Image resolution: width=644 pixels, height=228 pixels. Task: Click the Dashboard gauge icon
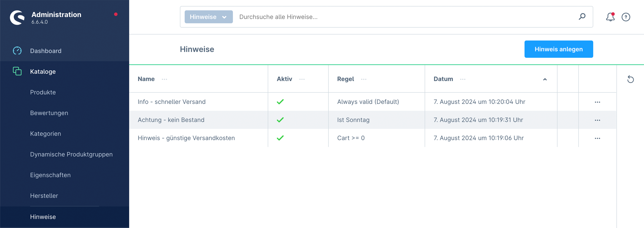click(17, 51)
